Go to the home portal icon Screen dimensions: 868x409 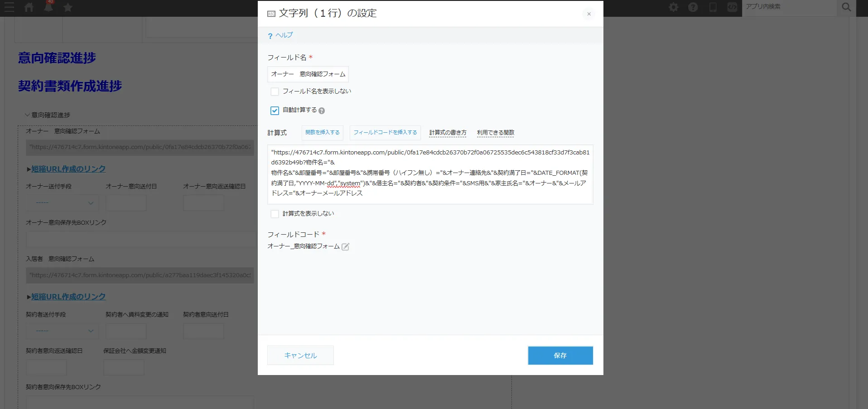pos(29,7)
